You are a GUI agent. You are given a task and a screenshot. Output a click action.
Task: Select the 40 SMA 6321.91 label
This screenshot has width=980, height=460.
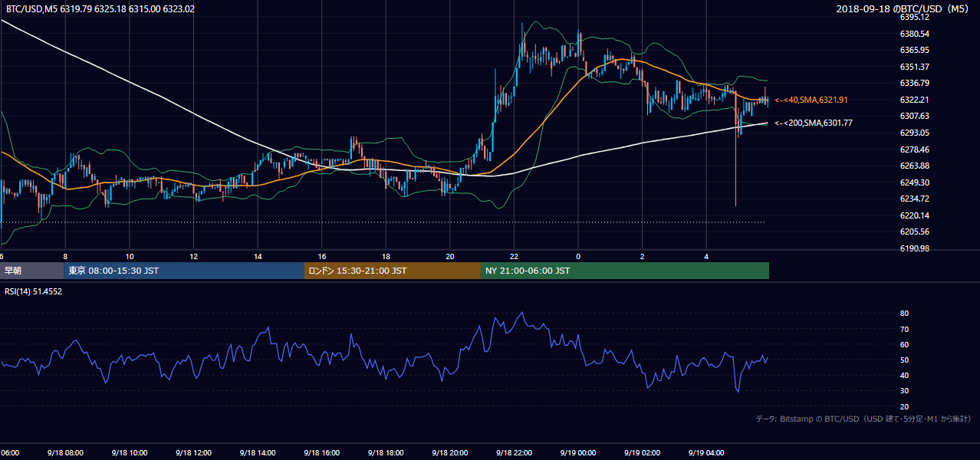pos(811,100)
